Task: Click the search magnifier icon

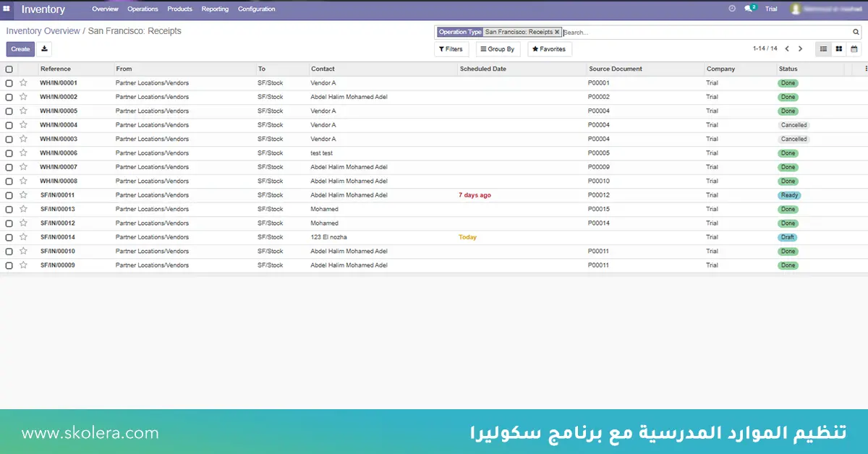Action: tap(855, 32)
